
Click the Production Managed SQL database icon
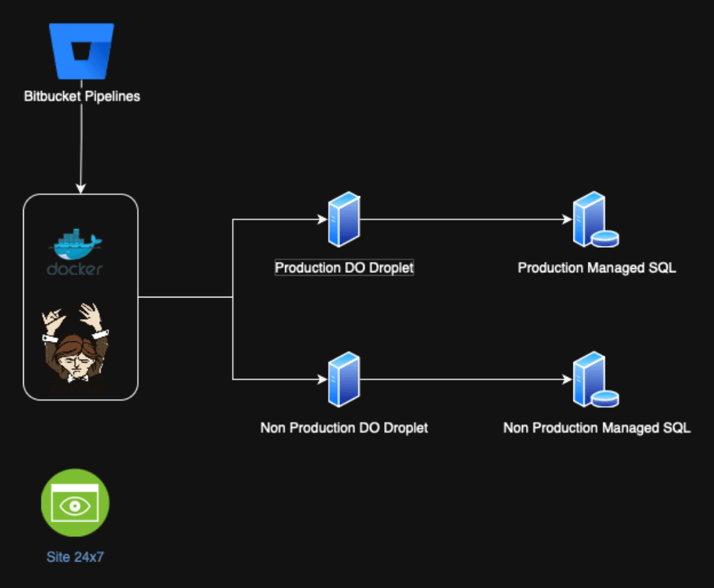pos(593,220)
